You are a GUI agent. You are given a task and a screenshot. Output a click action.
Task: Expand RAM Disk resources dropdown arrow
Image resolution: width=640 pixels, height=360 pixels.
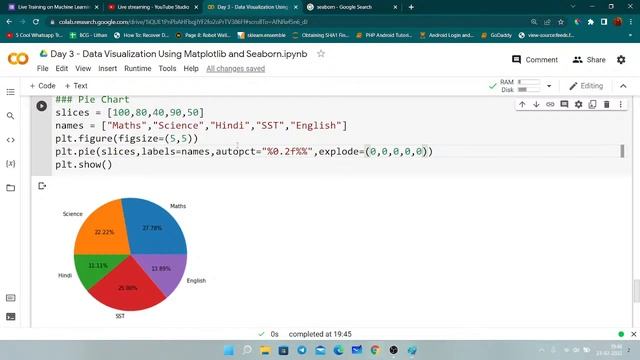(x=549, y=86)
